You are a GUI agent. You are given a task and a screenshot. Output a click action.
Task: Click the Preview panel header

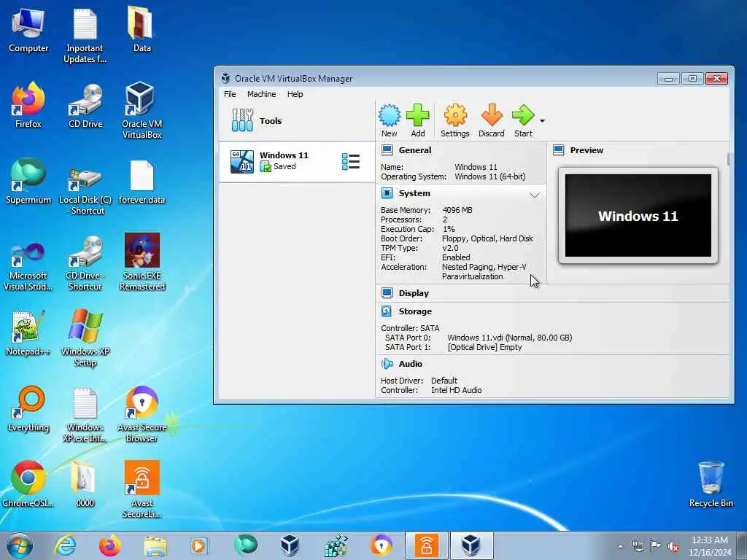pyautogui.click(x=587, y=150)
